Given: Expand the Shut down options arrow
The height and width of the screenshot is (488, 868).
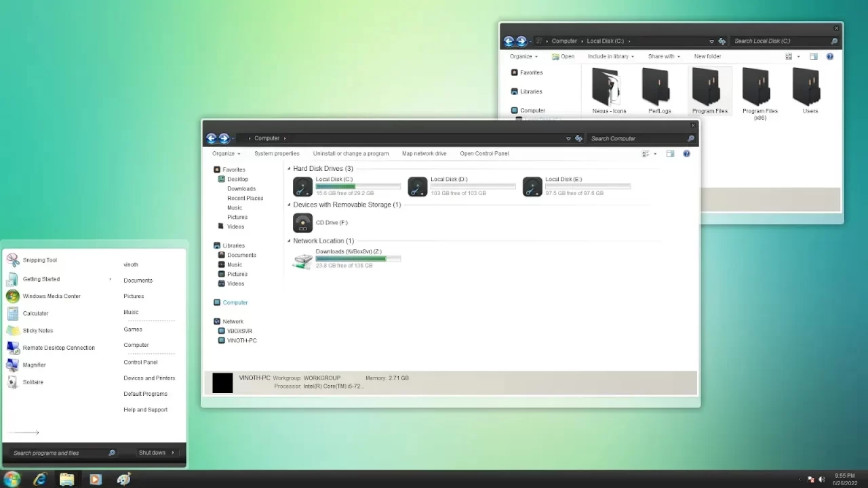Looking at the screenshot, I should pos(173,453).
